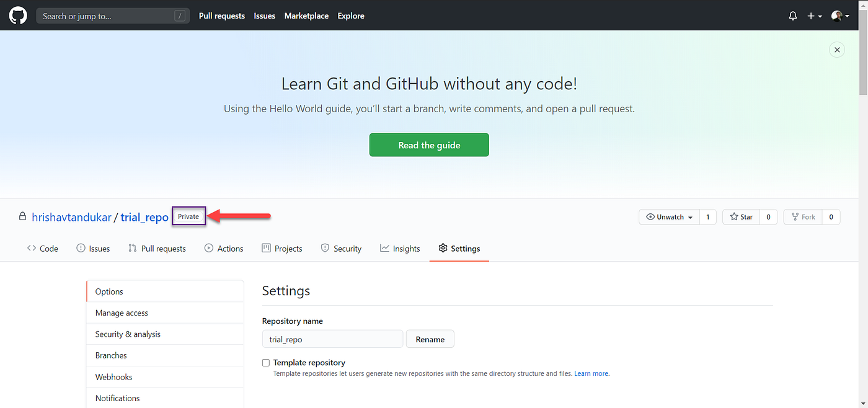The image size is (868, 408).
Task: Click the Projects board icon
Action: pos(265,248)
